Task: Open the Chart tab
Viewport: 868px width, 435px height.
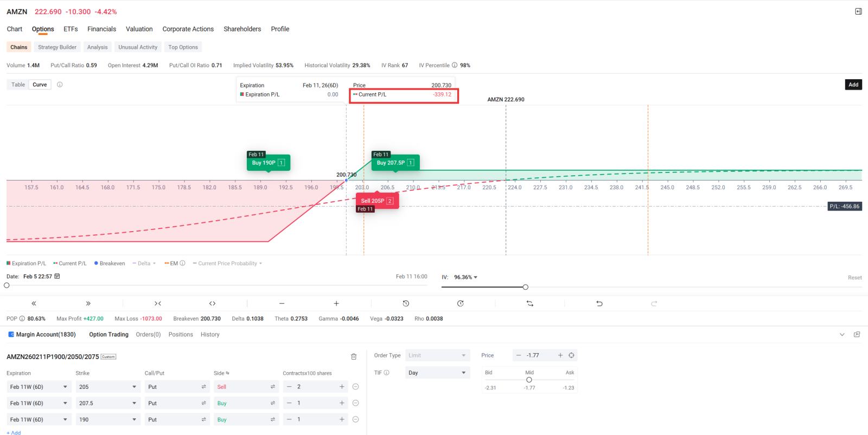Action: coord(15,29)
